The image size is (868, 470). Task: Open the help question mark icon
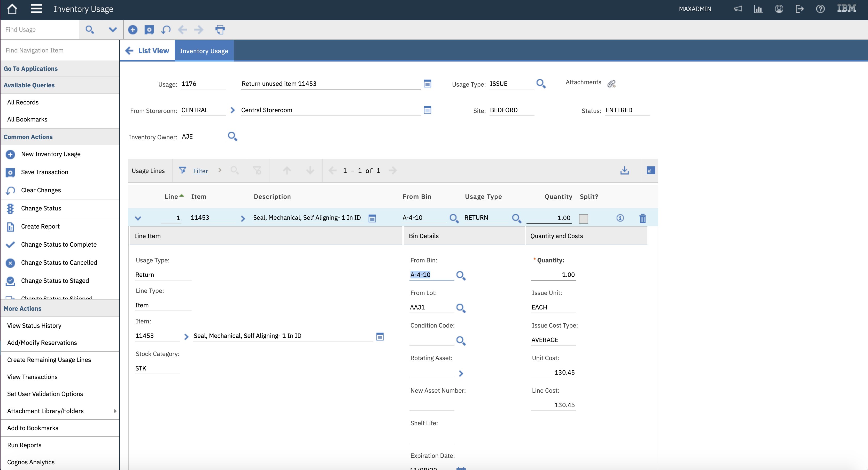820,9
